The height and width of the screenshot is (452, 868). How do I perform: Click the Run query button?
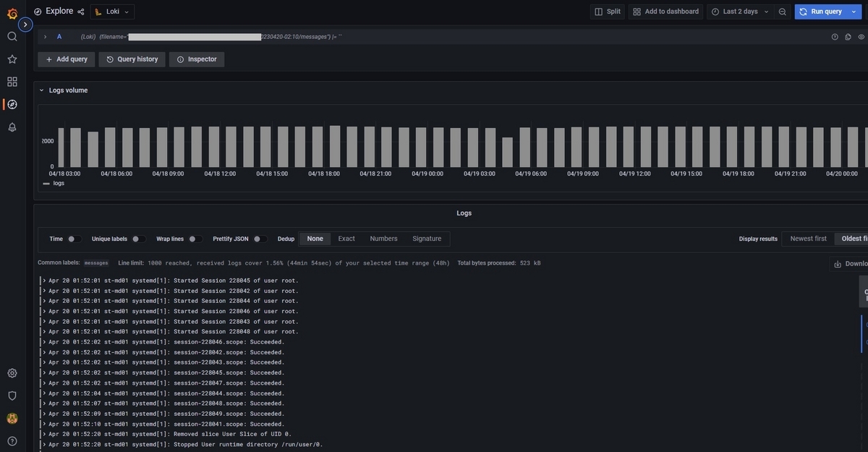(821, 12)
